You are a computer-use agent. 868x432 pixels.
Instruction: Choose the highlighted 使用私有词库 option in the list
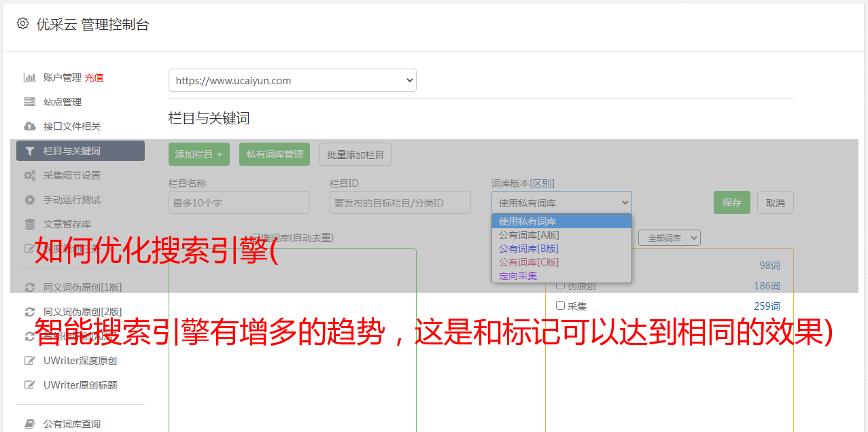pyautogui.click(x=561, y=221)
